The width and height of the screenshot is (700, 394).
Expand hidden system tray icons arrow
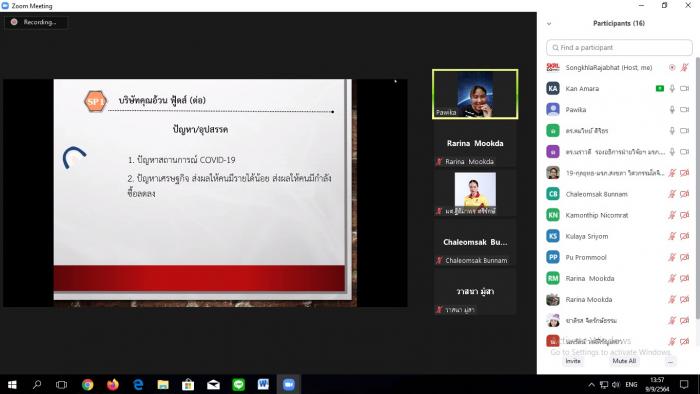(x=592, y=385)
